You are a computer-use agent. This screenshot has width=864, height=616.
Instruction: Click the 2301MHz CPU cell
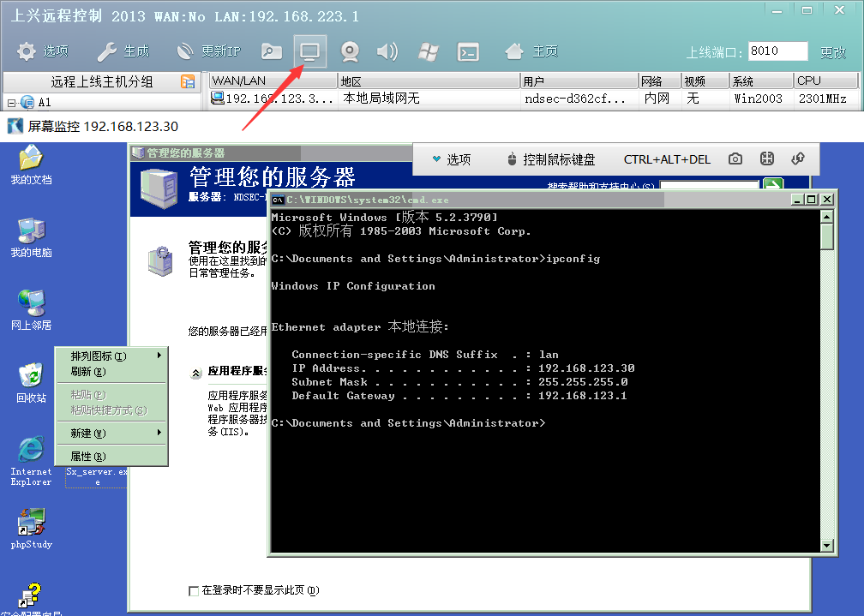click(x=822, y=99)
